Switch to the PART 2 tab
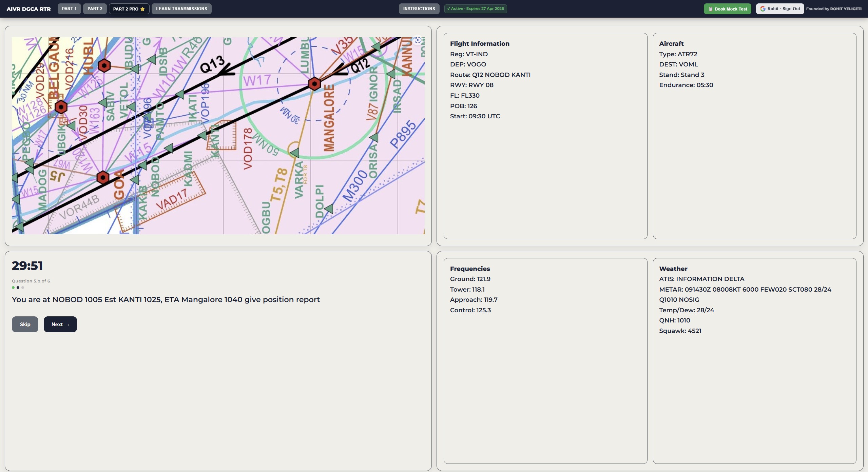This screenshot has height=472, width=868. (x=95, y=8)
